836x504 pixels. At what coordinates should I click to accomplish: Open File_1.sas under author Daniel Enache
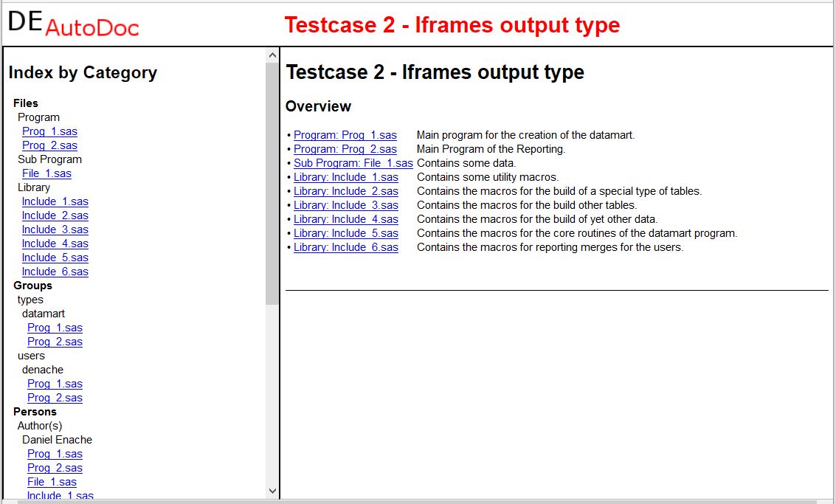(52, 482)
